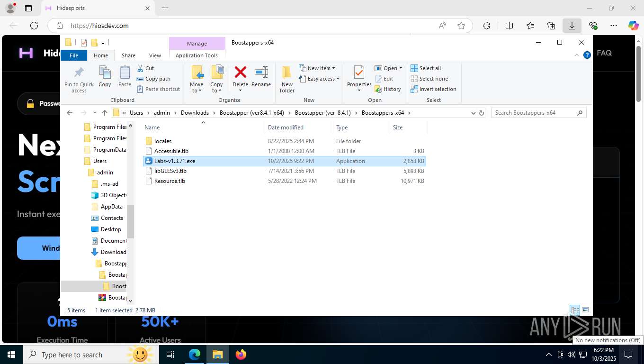Select the Hidesploits browser tab

click(x=97, y=8)
